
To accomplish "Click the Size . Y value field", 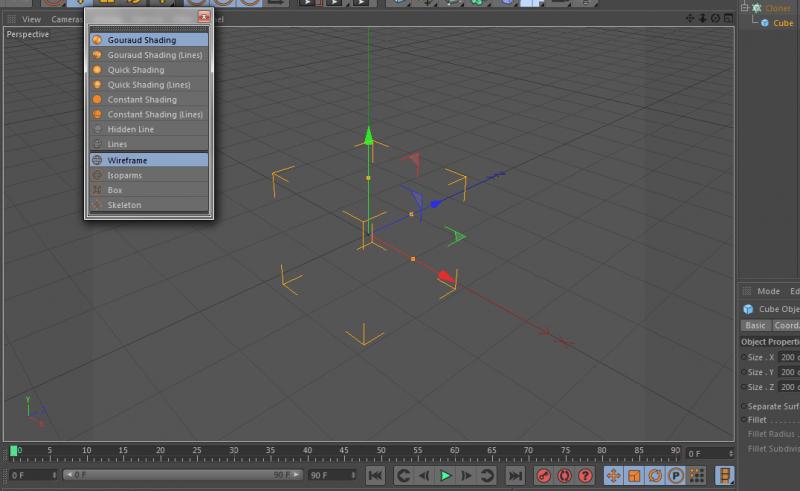I will 789,372.
